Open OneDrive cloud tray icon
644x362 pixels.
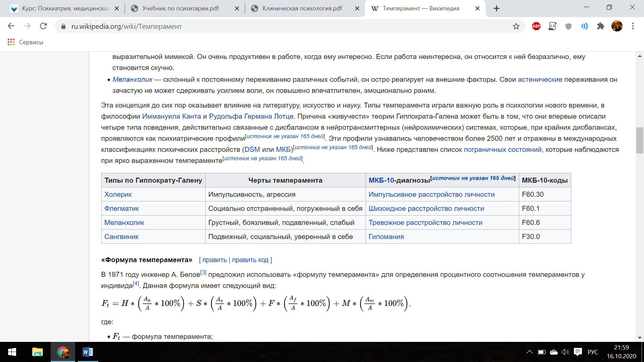pyautogui.click(x=554, y=352)
